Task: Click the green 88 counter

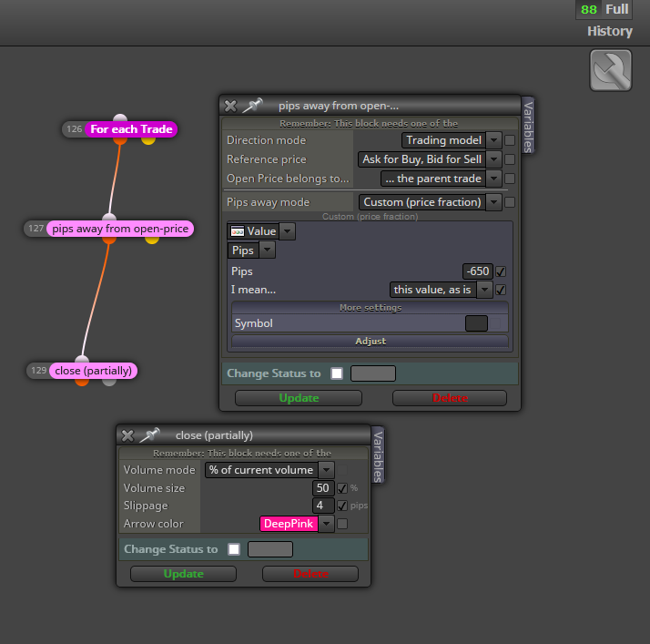Action: (x=589, y=9)
